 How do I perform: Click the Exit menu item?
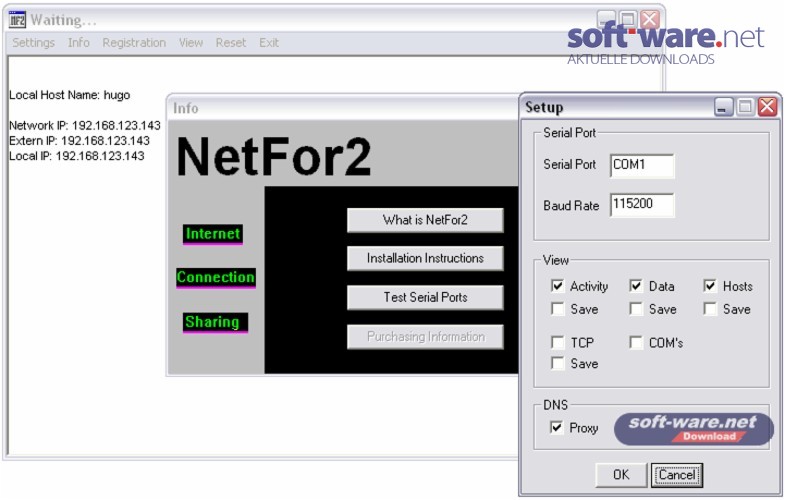[269, 43]
